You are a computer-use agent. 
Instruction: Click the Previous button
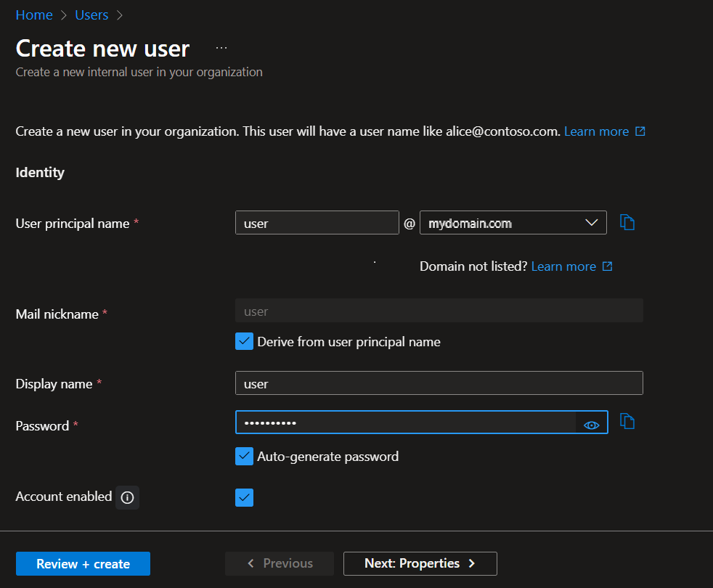coord(280,563)
